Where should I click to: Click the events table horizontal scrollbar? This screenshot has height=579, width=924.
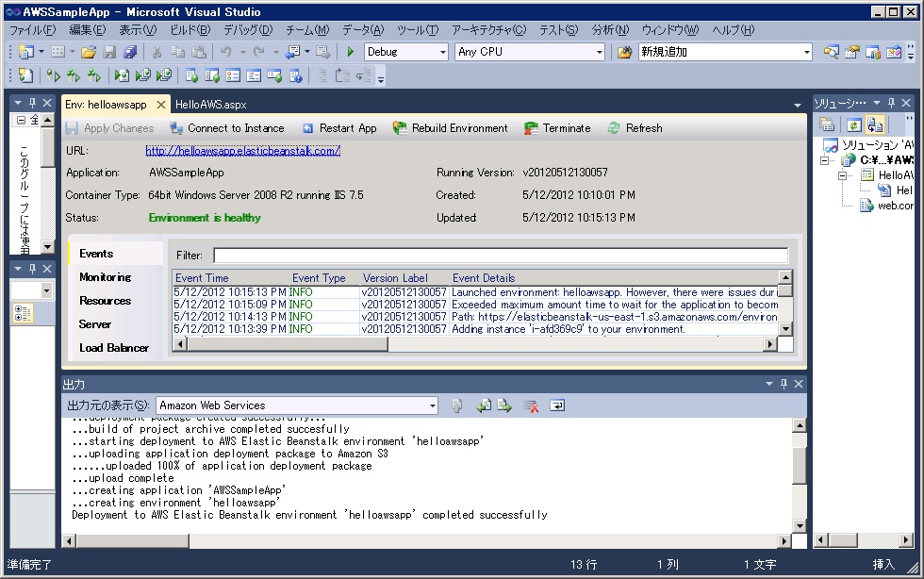pyautogui.click(x=476, y=344)
